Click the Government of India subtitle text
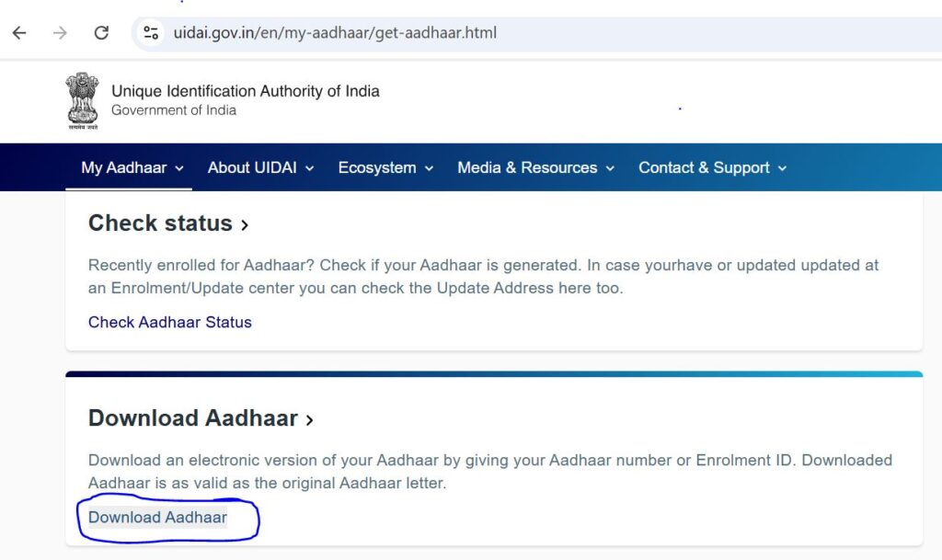 click(x=174, y=110)
